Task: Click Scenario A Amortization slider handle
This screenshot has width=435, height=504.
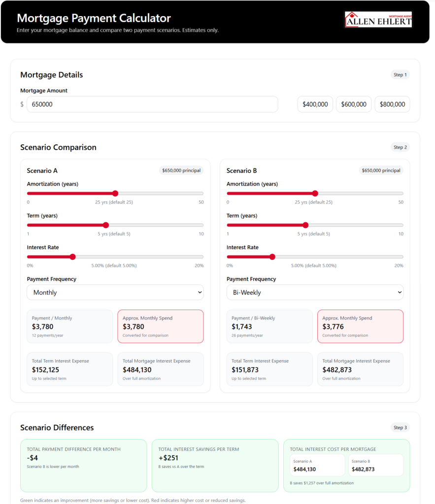Action: (115, 193)
